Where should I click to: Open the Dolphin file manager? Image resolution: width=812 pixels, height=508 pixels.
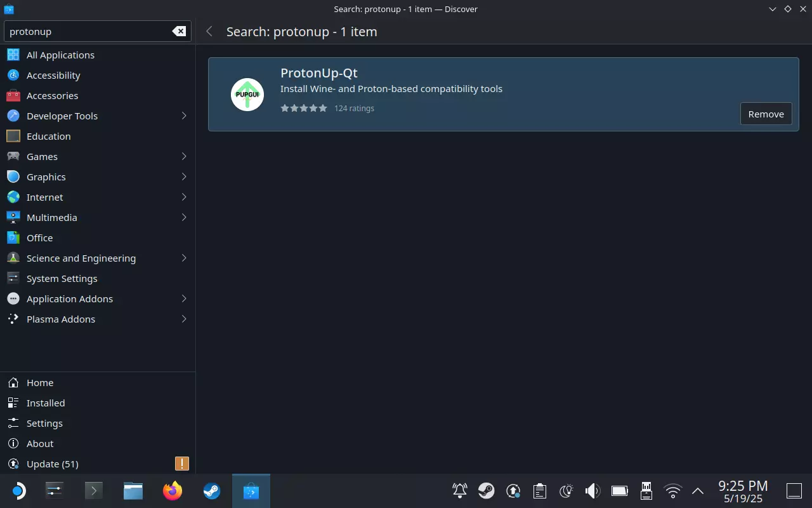point(133,491)
